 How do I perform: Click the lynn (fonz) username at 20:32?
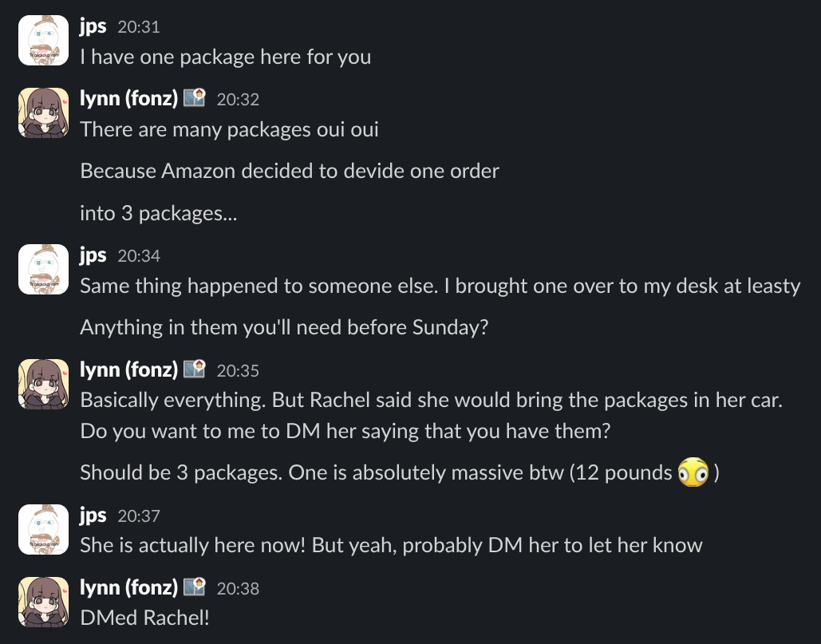click(x=127, y=98)
